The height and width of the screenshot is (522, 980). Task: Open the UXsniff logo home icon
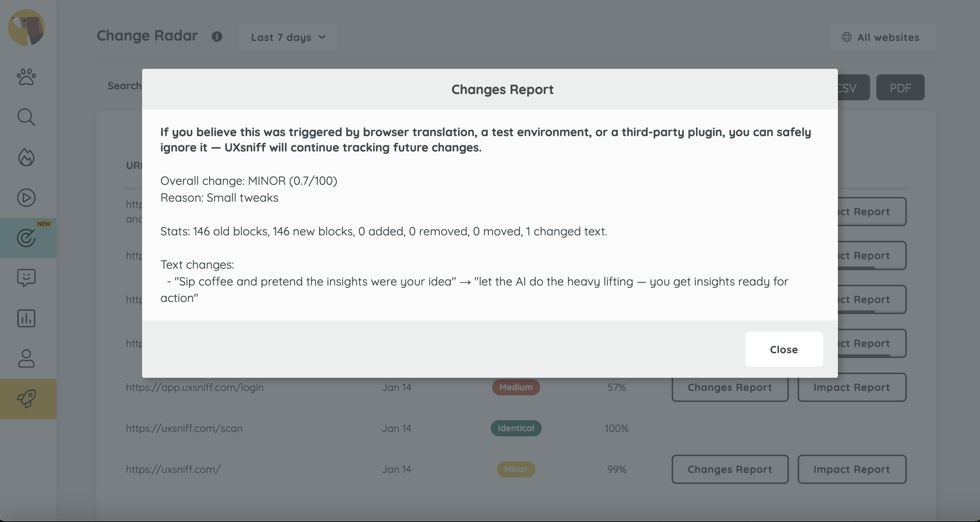[x=26, y=27]
